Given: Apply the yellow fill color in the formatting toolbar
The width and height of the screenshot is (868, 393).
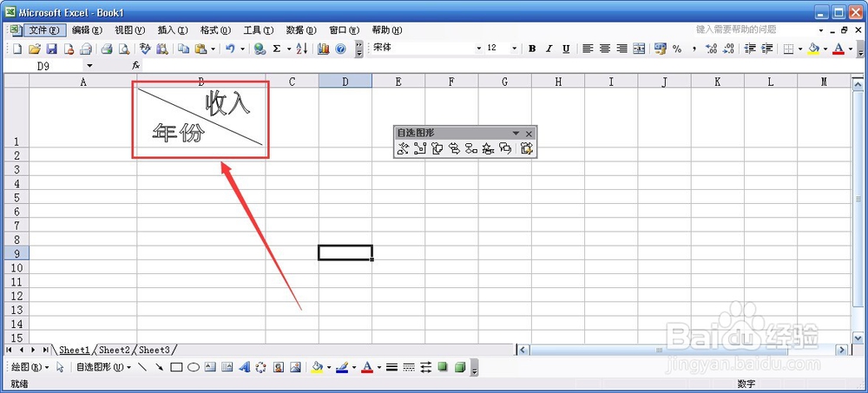Looking at the screenshot, I should point(813,49).
